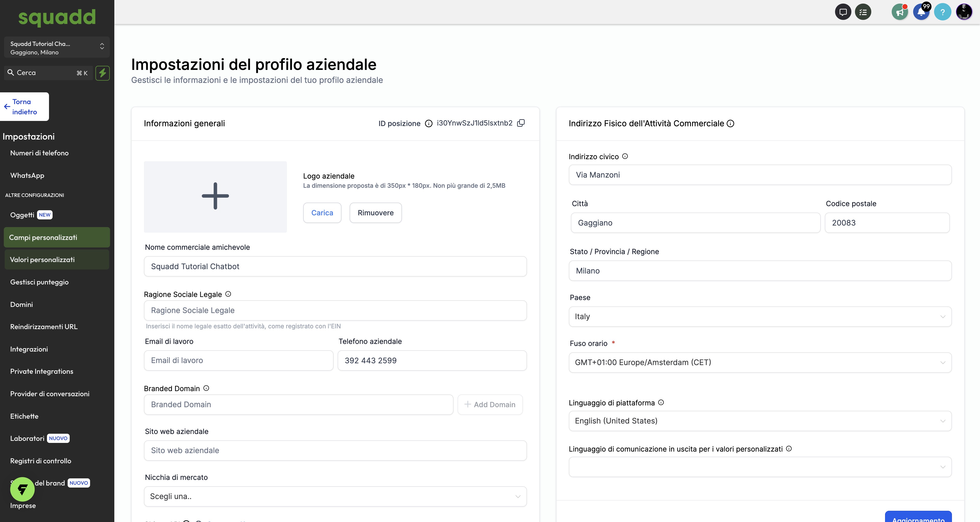Click the green lightning quick actions icon
Viewport: 980px width, 522px height.
point(102,73)
